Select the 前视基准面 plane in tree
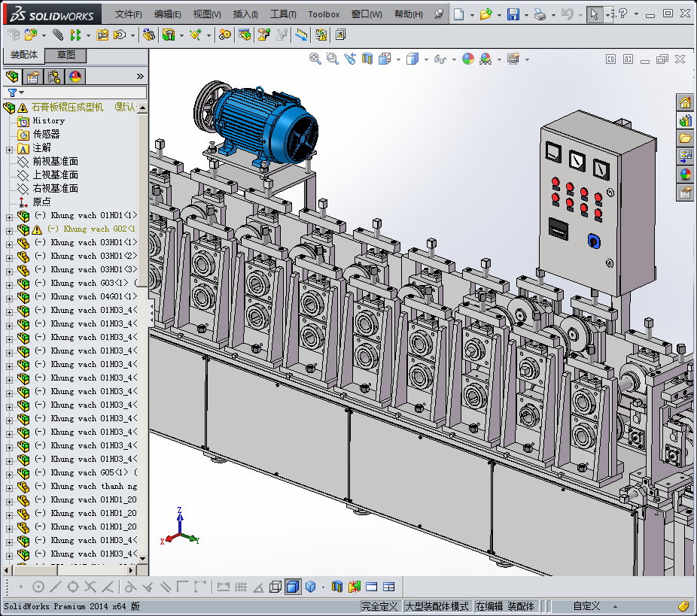Image resolution: width=697 pixels, height=616 pixels. [55, 162]
